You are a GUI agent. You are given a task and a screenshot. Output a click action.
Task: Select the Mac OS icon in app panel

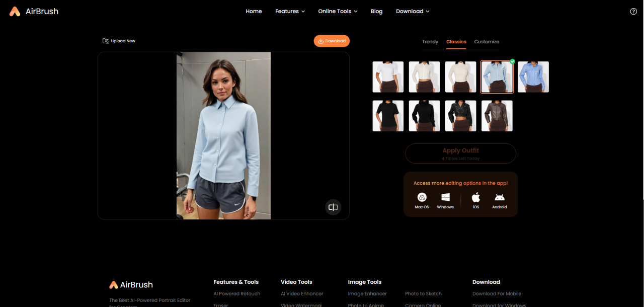pyautogui.click(x=422, y=196)
